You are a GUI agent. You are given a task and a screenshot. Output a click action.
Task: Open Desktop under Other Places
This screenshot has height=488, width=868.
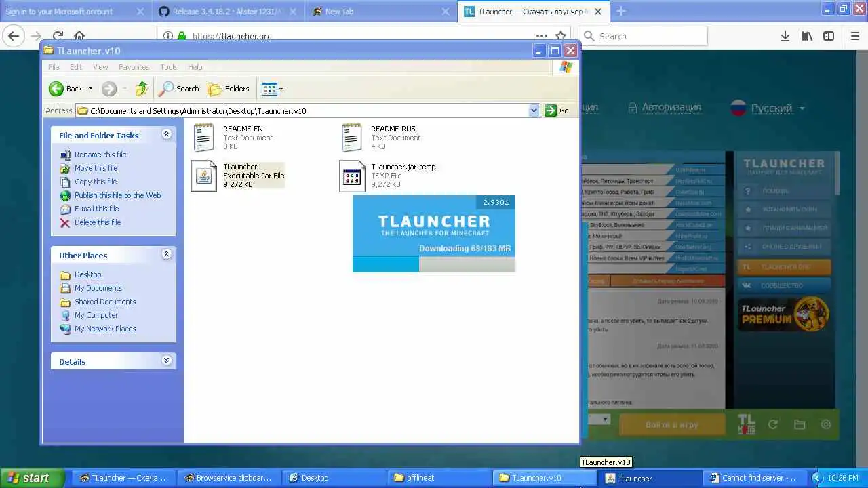(x=87, y=274)
